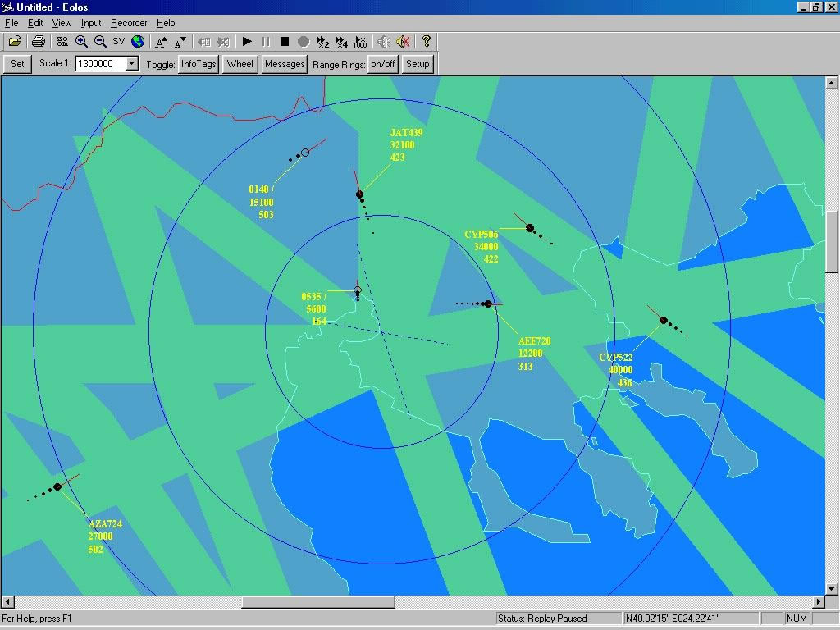Click the Range Rings Setup button

(418, 64)
